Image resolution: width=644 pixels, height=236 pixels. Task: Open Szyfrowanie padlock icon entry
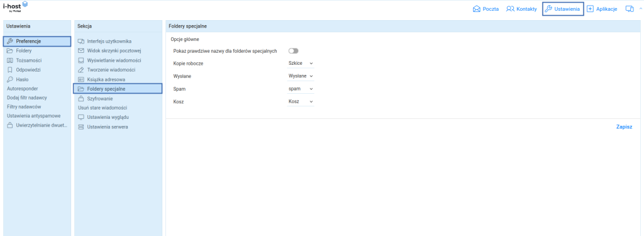(81, 99)
